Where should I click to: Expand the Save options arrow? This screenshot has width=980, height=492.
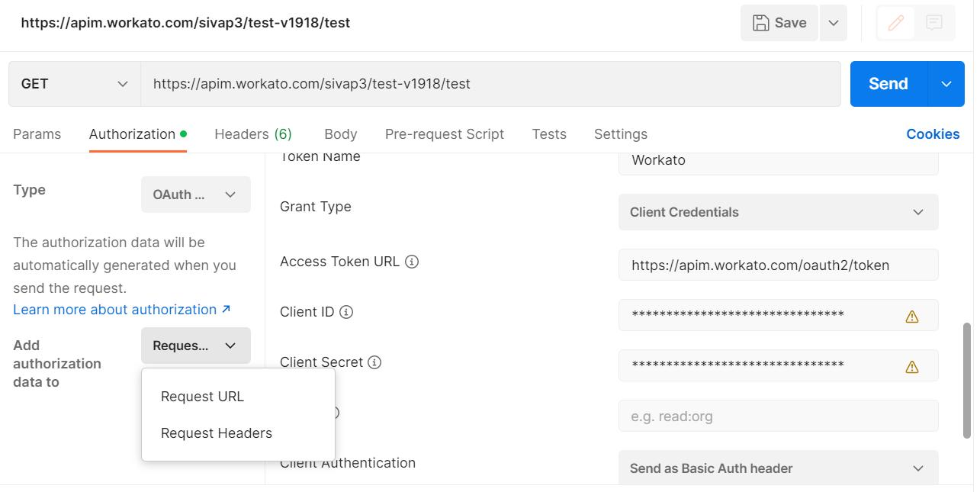tap(834, 23)
